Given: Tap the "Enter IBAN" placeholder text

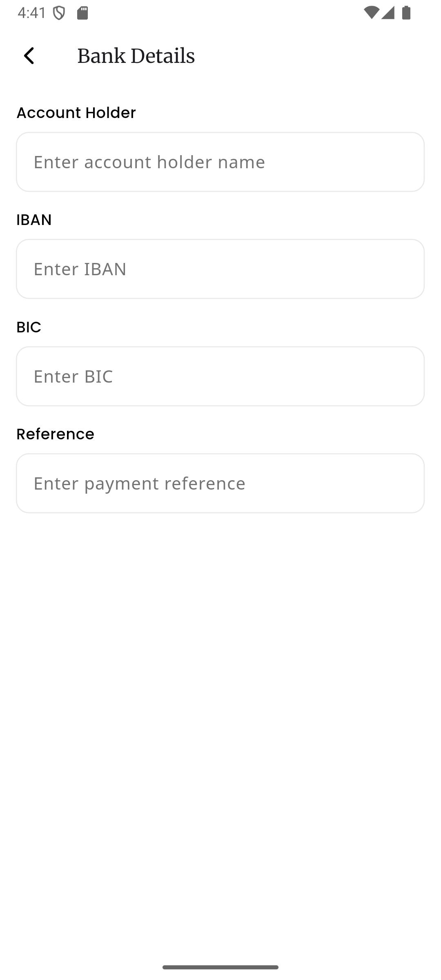Looking at the screenshot, I should pos(80,269).
